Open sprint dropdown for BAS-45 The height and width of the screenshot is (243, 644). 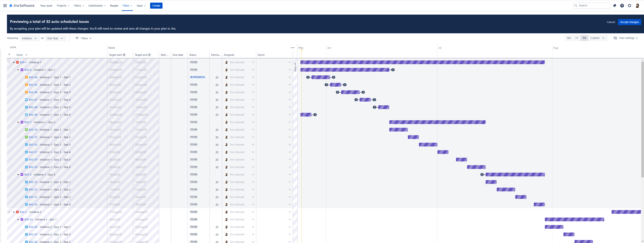290,85
